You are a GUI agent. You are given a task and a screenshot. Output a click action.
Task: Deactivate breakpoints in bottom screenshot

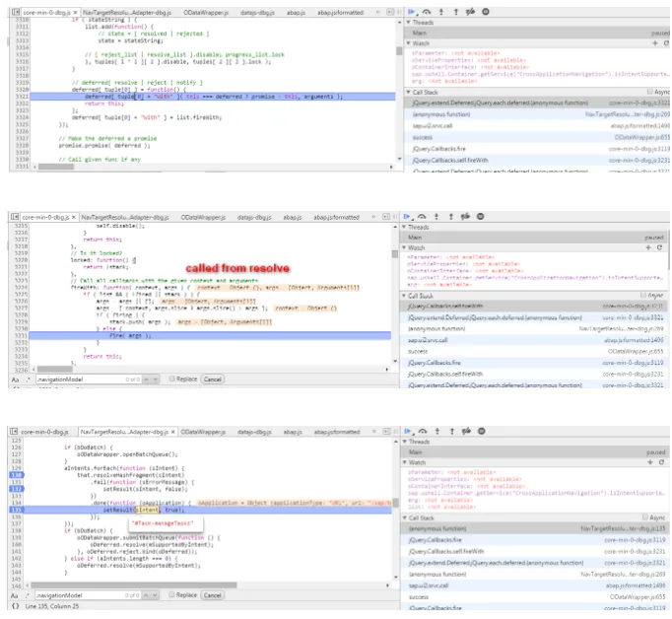(467, 432)
